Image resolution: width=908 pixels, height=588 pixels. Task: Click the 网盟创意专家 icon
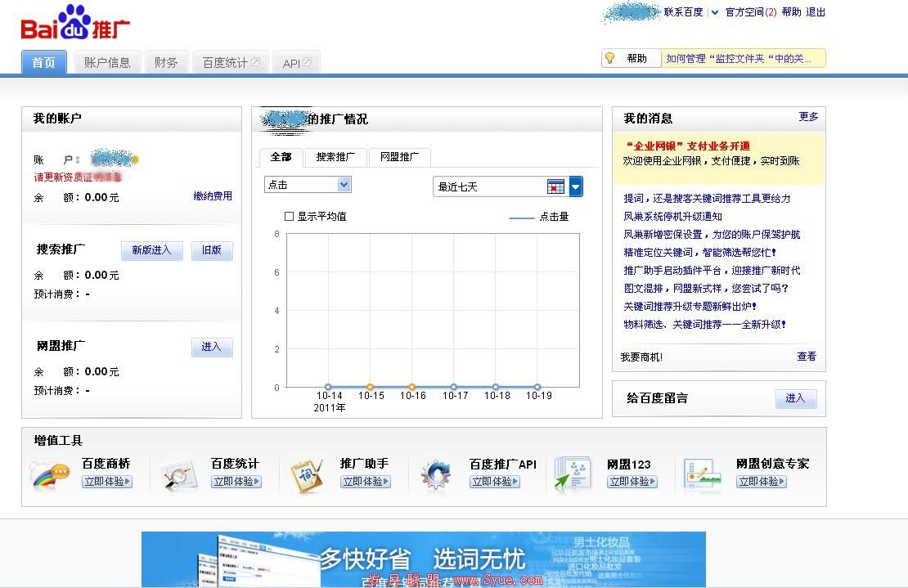[702, 474]
